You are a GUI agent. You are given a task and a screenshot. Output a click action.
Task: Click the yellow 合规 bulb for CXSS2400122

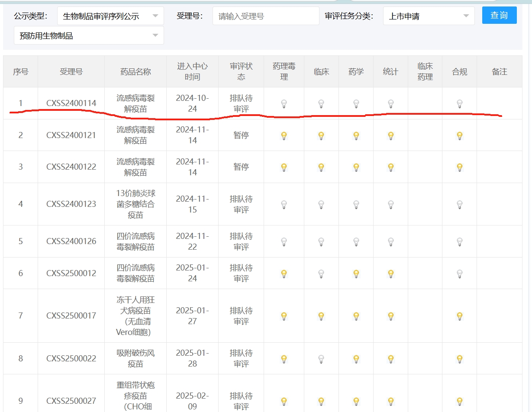tap(460, 167)
